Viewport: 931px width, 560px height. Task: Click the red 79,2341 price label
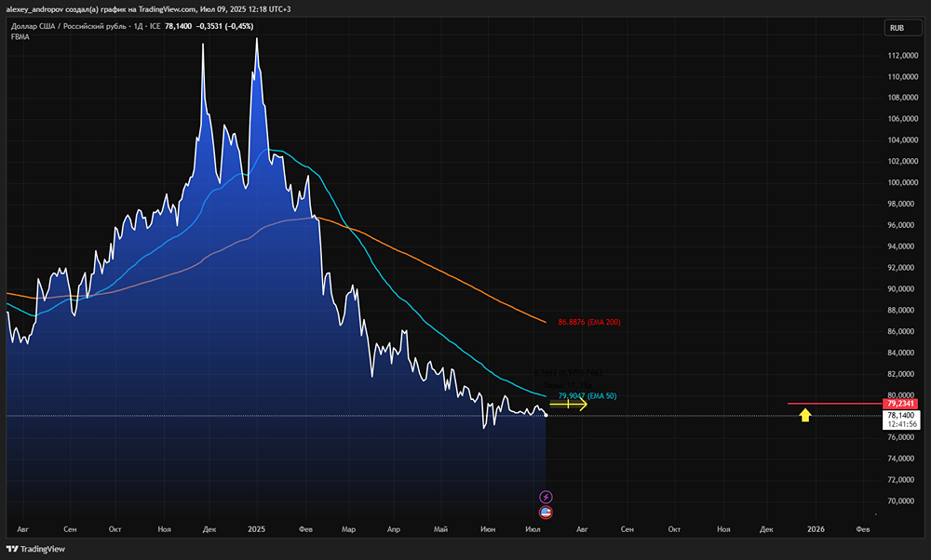pos(900,404)
